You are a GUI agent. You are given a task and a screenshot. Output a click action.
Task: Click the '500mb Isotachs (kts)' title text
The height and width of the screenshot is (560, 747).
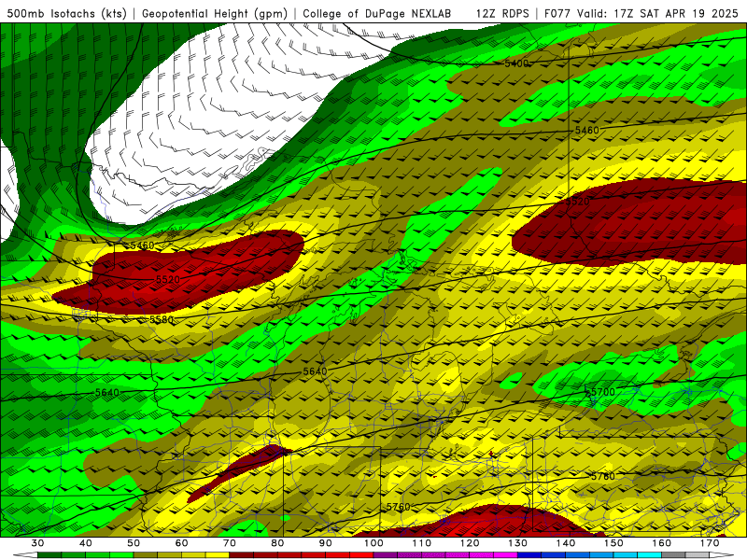pyautogui.click(x=66, y=13)
